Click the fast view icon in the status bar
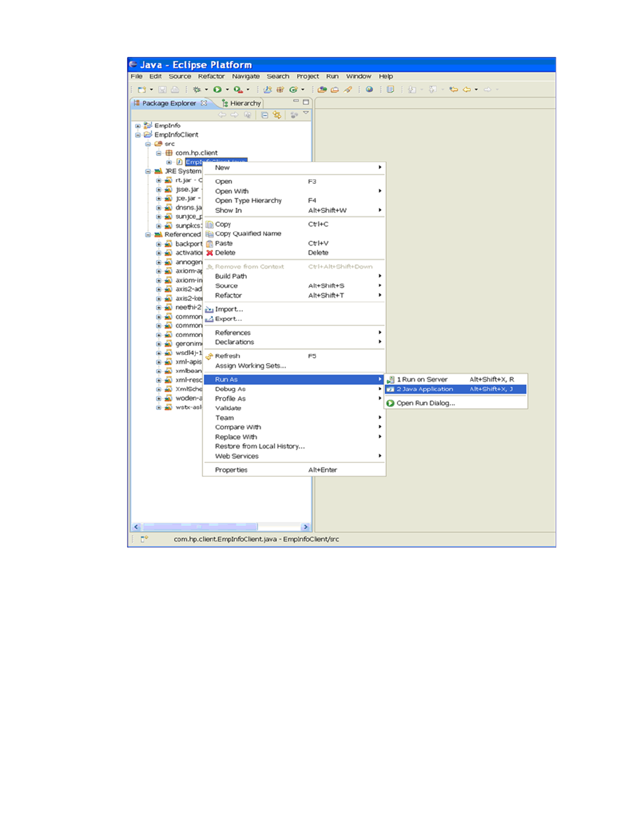 click(x=144, y=539)
